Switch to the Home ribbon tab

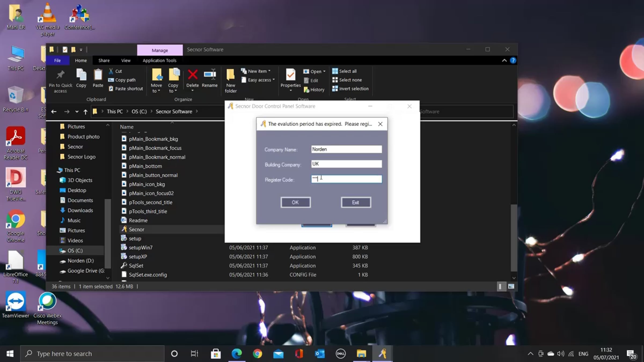[x=81, y=60]
